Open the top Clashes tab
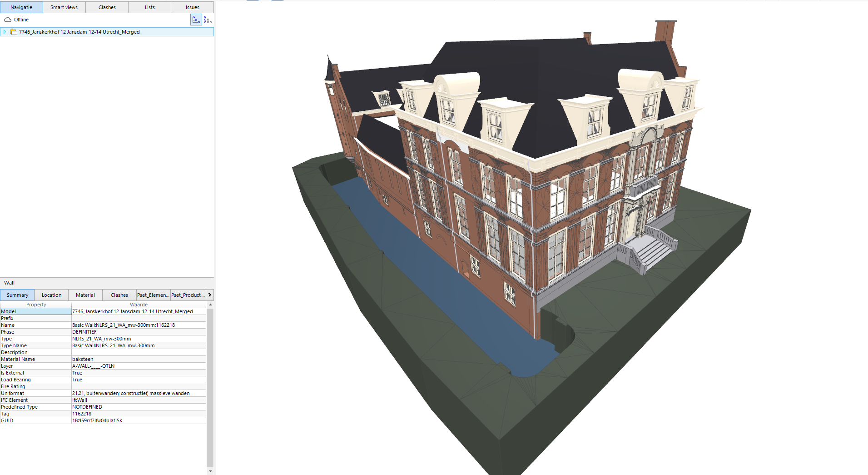Screen dimensions: 868x475 107,7
